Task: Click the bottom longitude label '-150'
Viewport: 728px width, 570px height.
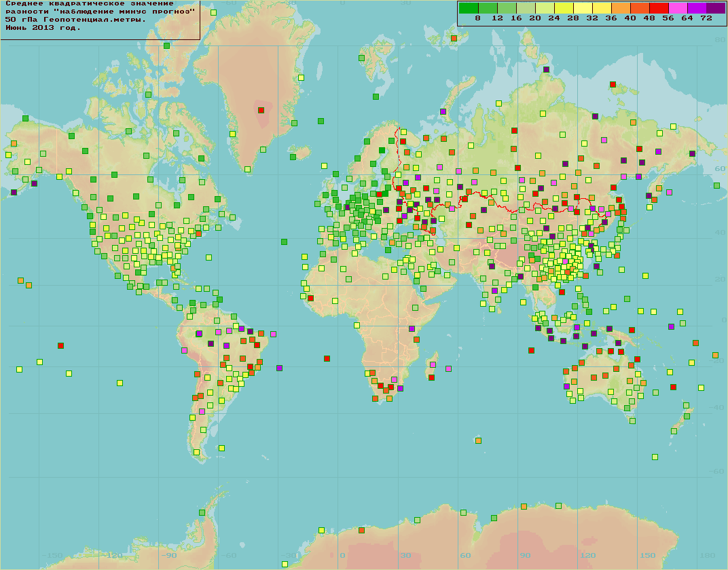Action: [x=52, y=555]
